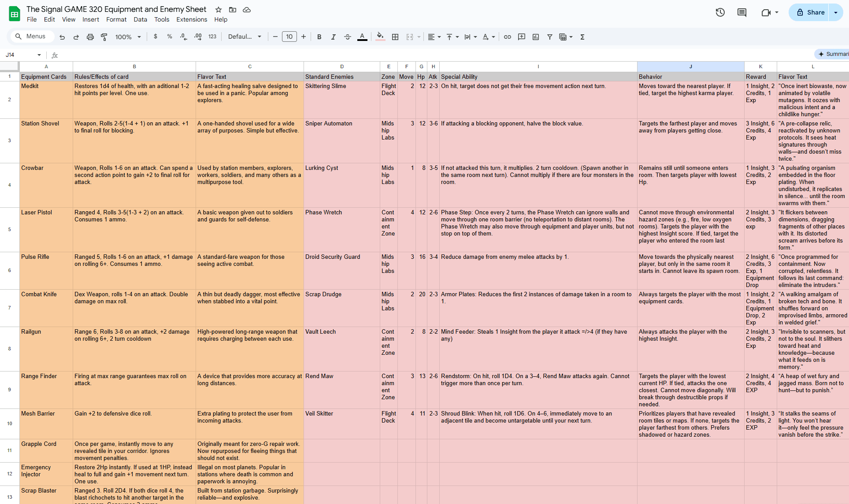This screenshot has height=504, width=849.
Task: Star this spreadsheet document
Action: click(219, 9)
